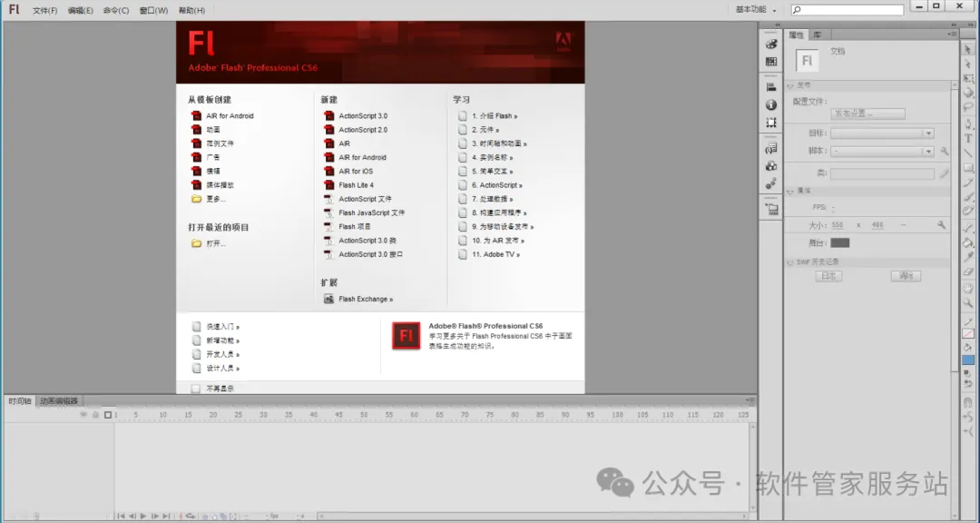The width and height of the screenshot is (980, 523).
Task: Select the Bone tool
Action: coord(968,227)
